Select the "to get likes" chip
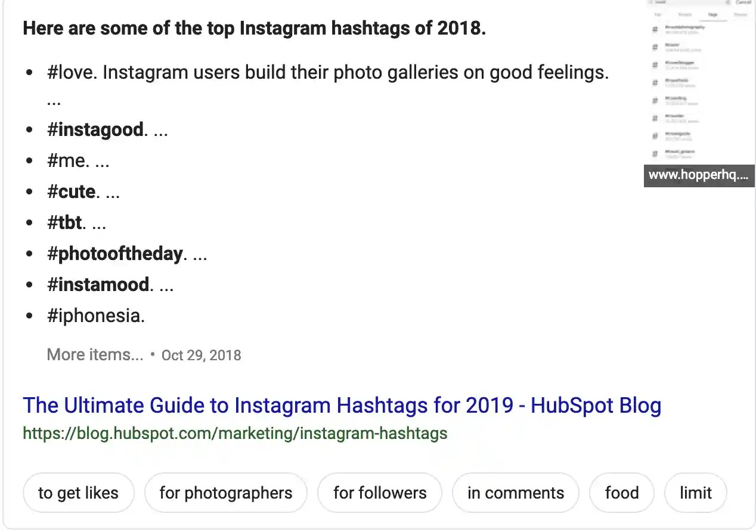 78,493
